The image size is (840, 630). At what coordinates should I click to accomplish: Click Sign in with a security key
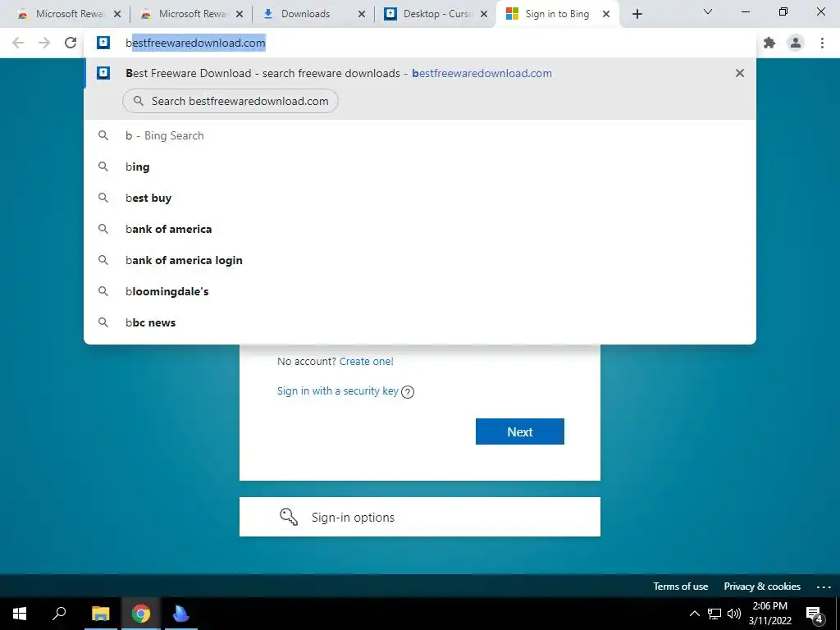point(337,391)
